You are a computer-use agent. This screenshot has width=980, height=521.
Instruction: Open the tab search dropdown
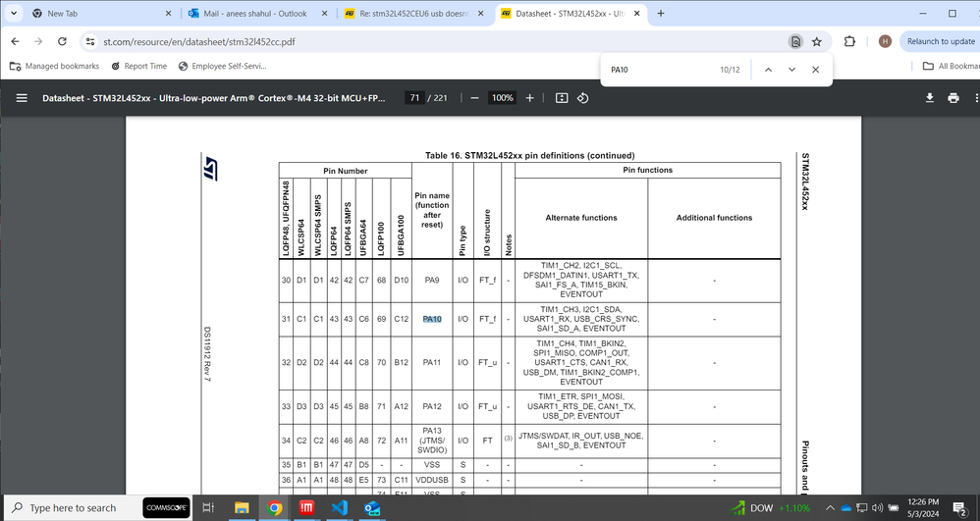[x=13, y=13]
